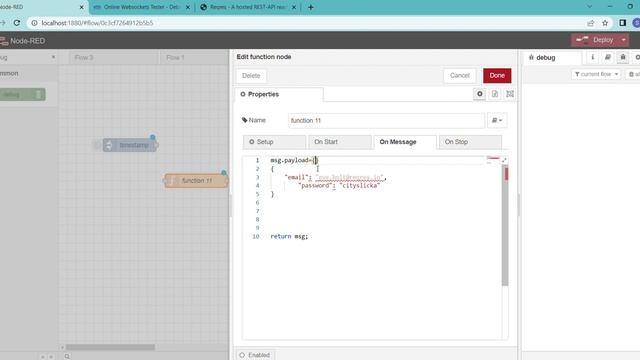Click the msg.payload line in the code
The image size is (640, 360).
pyautogui.click(x=293, y=160)
